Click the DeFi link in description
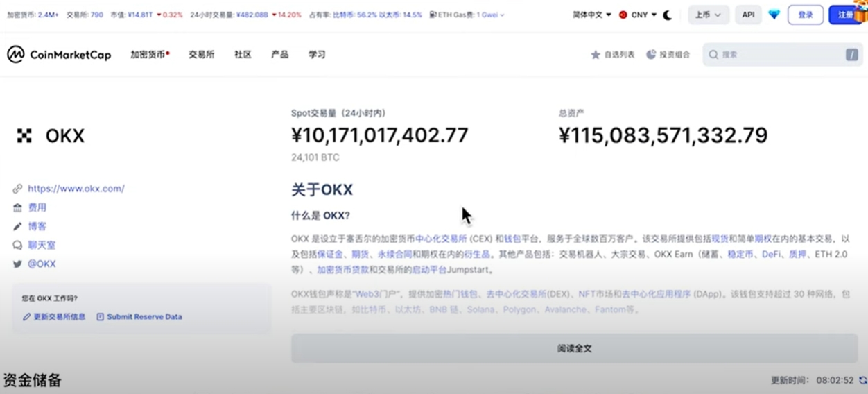 (x=771, y=255)
